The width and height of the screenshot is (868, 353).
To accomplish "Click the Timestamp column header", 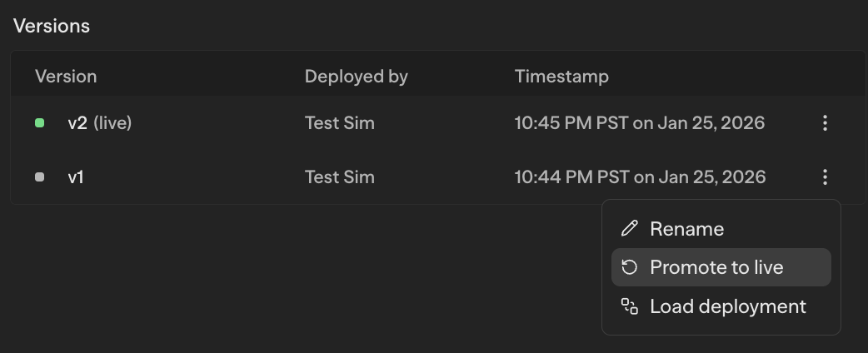I will point(561,77).
